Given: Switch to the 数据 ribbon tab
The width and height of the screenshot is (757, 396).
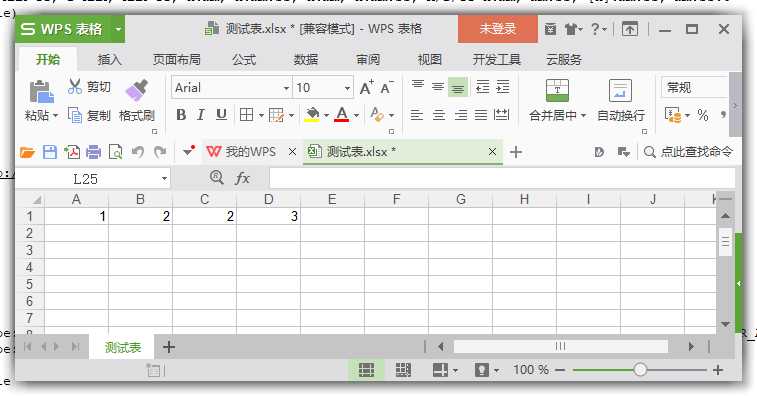Looking at the screenshot, I should [x=306, y=59].
